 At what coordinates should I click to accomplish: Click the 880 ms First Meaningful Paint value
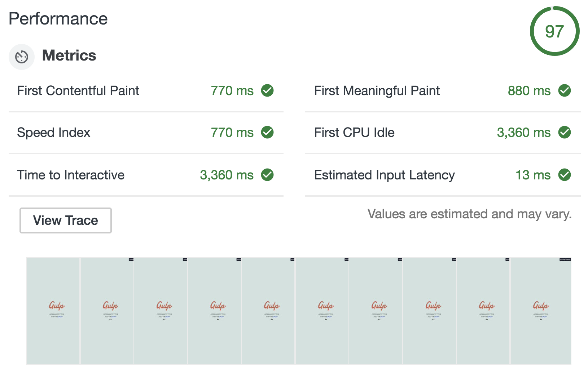529,91
